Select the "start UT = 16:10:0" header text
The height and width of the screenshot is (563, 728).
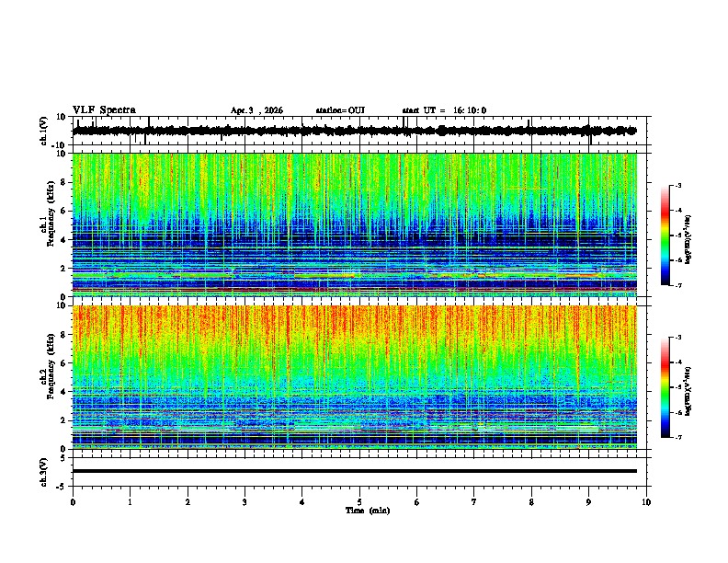click(x=444, y=110)
